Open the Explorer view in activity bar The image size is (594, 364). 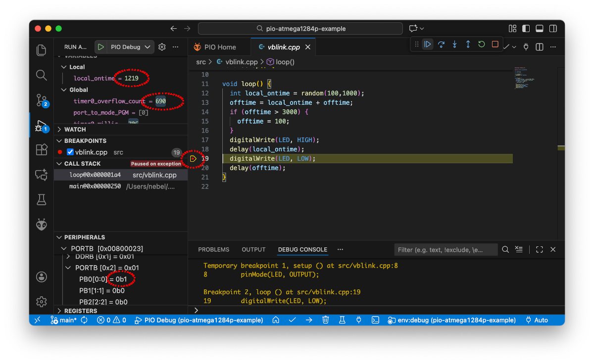tap(42, 50)
